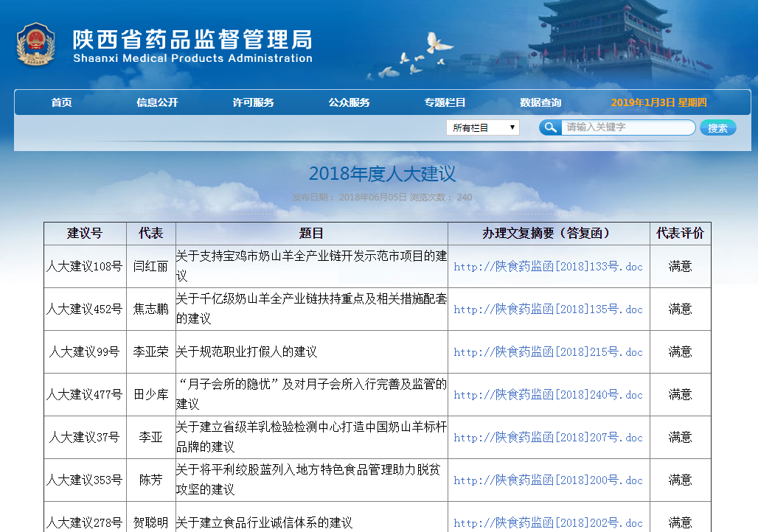Viewport: 758px width, 532px height.
Task: Click the 陕西省药品监督管理局 site title
Action: pyautogui.click(x=192, y=40)
